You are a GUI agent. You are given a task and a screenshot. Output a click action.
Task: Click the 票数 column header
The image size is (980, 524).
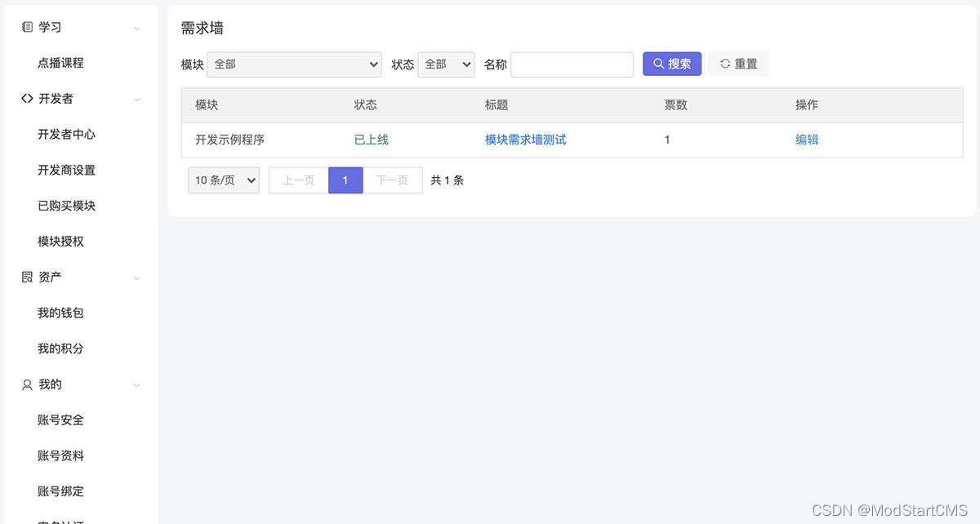pyautogui.click(x=675, y=105)
